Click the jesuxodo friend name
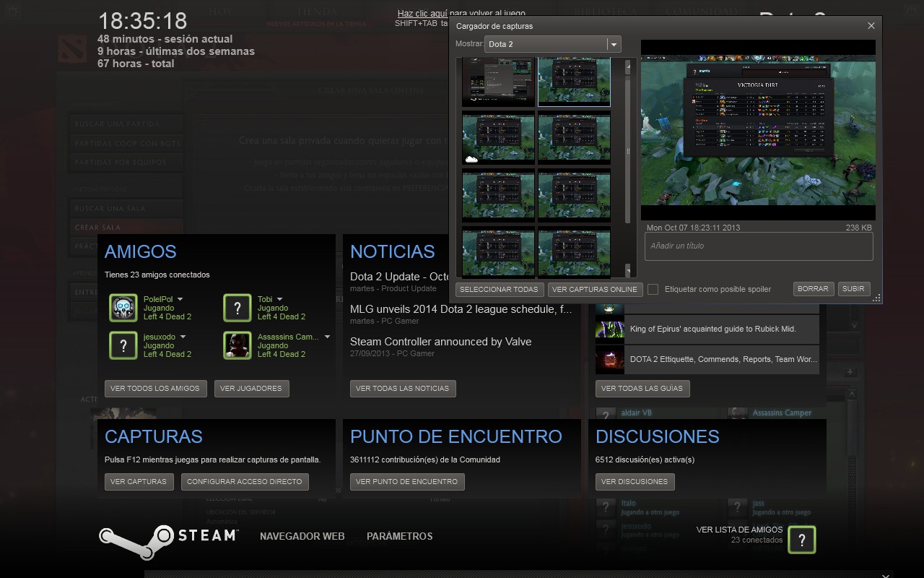Image resolution: width=924 pixels, height=578 pixels. [x=160, y=337]
